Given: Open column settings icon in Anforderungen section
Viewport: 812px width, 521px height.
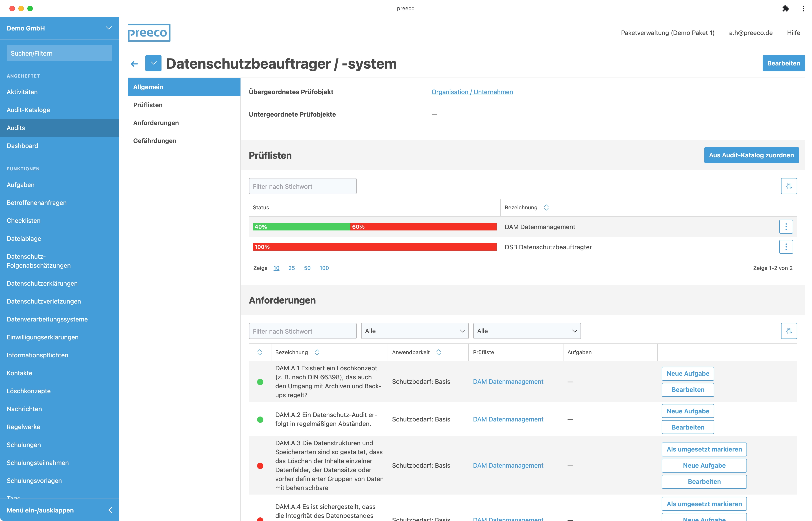Looking at the screenshot, I should (x=789, y=331).
